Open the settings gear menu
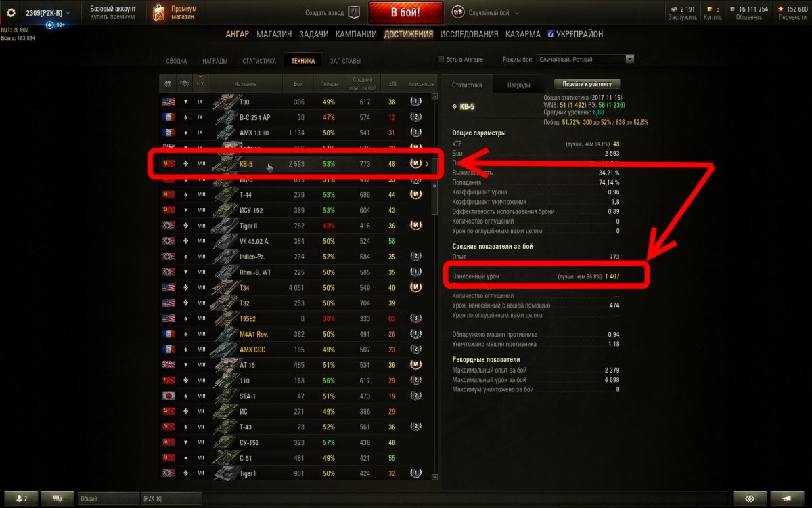The image size is (812, 508). (11, 13)
